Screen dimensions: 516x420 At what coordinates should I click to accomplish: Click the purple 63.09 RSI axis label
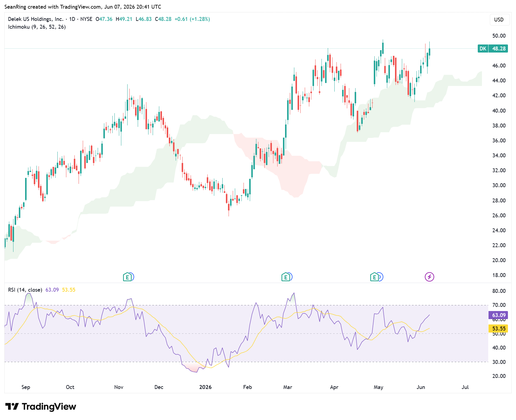498,315
